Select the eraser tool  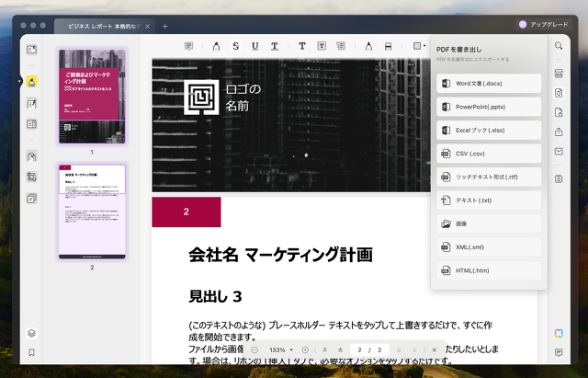[x=388, y=46]
